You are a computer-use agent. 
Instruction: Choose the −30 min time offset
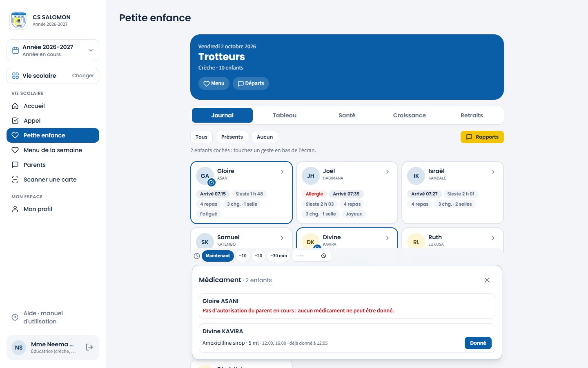click(278, 256)
